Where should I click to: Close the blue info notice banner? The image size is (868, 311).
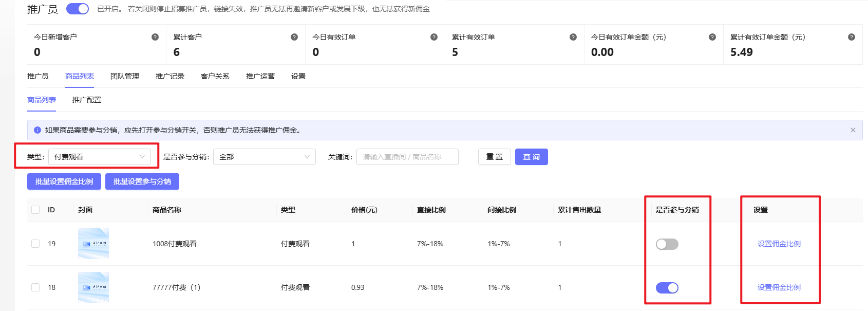click(853, 130)
